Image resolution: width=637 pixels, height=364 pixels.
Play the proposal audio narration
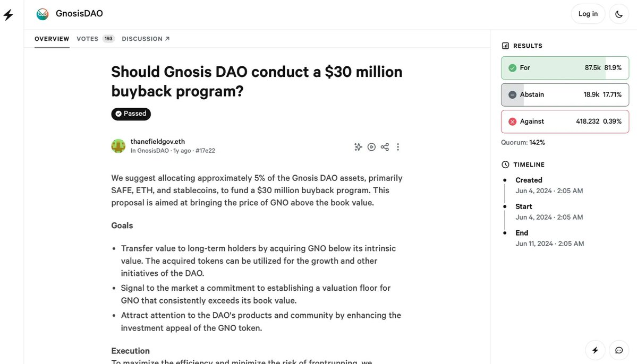[372, 147]
